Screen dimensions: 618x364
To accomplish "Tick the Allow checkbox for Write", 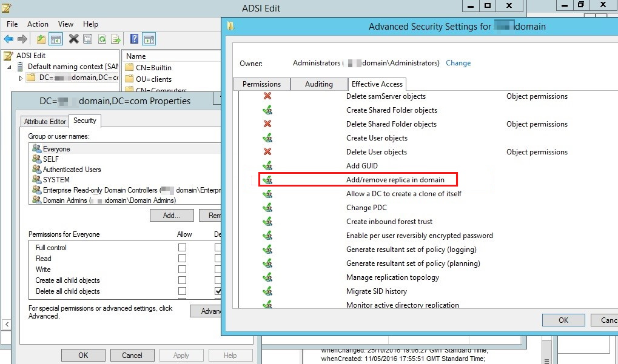I will pyautogui.click(x=182, y=269).
